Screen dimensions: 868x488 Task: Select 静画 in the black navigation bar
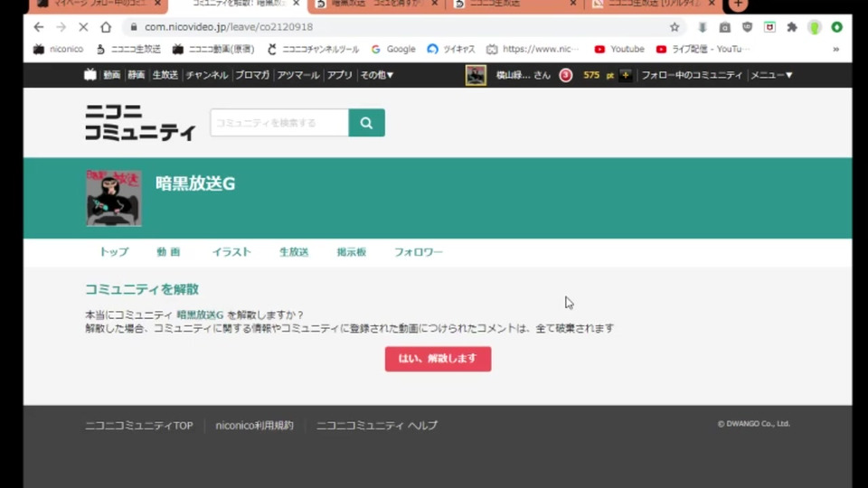(137, 75)
